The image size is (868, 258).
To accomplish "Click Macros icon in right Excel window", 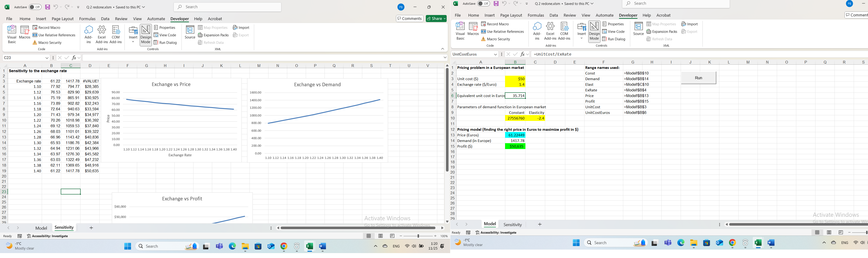I will pyautogui.click(x=473, y=29).
